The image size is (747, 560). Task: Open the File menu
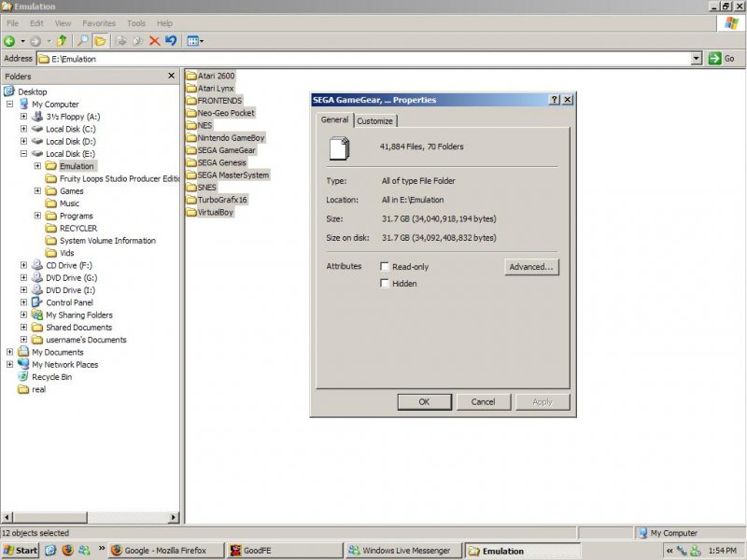point(12,23)
